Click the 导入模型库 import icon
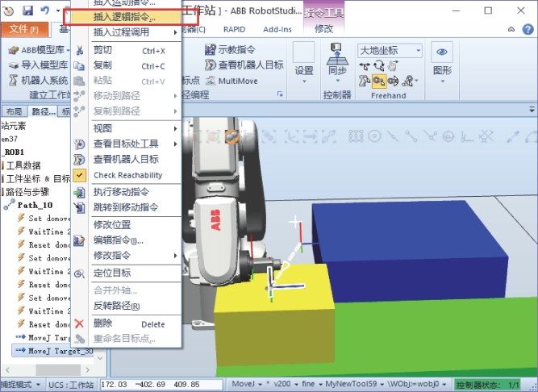Viewport: 538px width, 392px height. (x=14, y=65)
